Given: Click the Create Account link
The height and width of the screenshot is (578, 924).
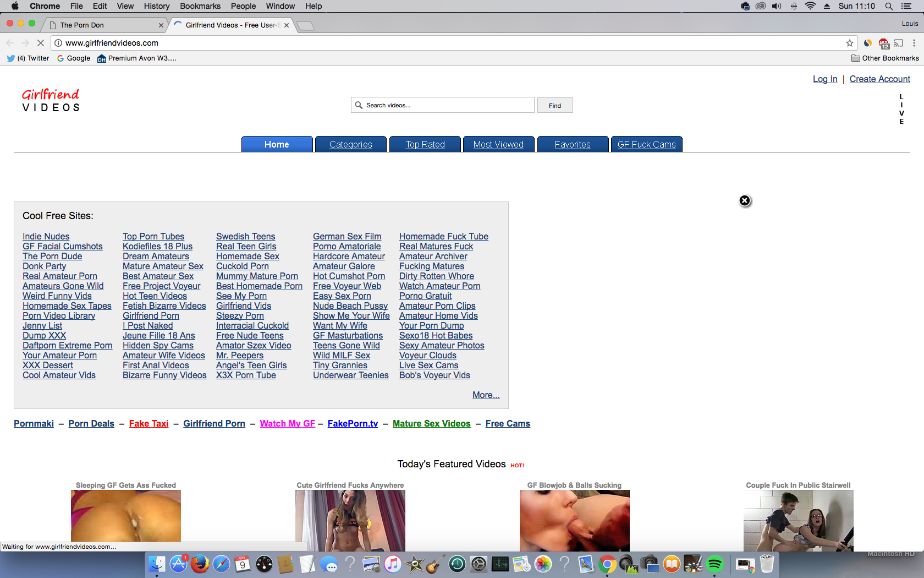Looking at the screenshot, I should (x=880, y=79).
